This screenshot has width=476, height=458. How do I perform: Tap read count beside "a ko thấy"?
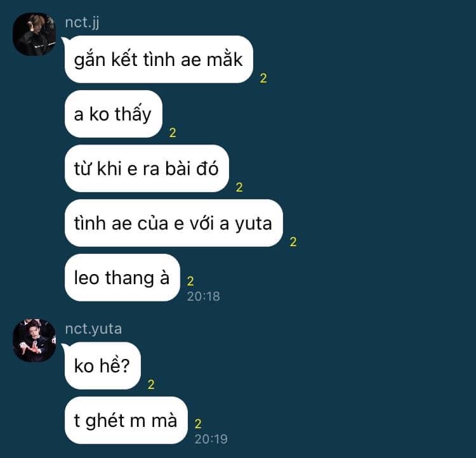173,133
